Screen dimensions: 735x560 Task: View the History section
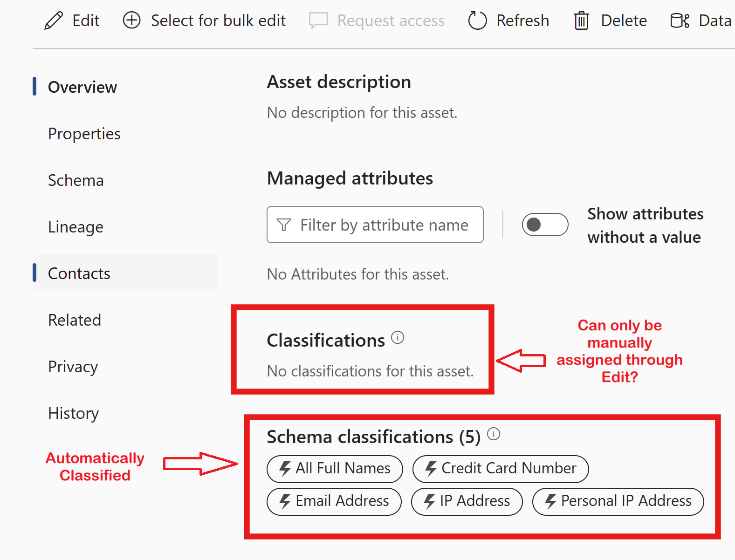coord(73,413)
